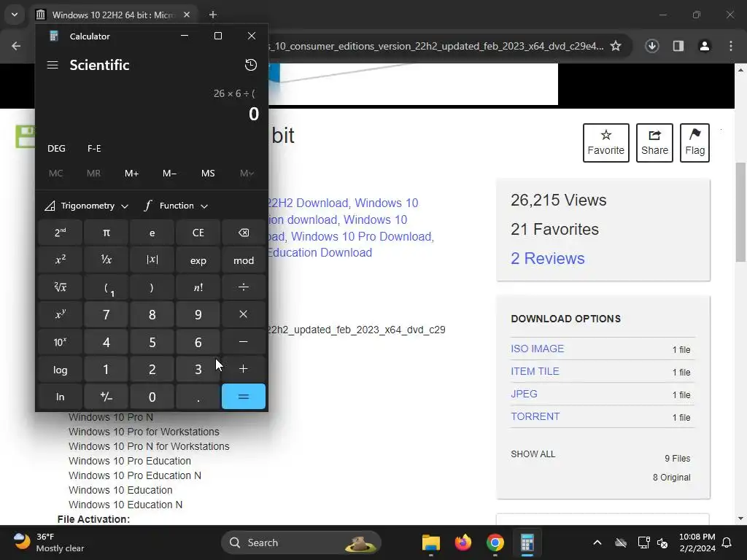The width and height of the screenshot is (747, 560).
Task: Click the backspace key in Calculator
Action: (x=244, y=233)
